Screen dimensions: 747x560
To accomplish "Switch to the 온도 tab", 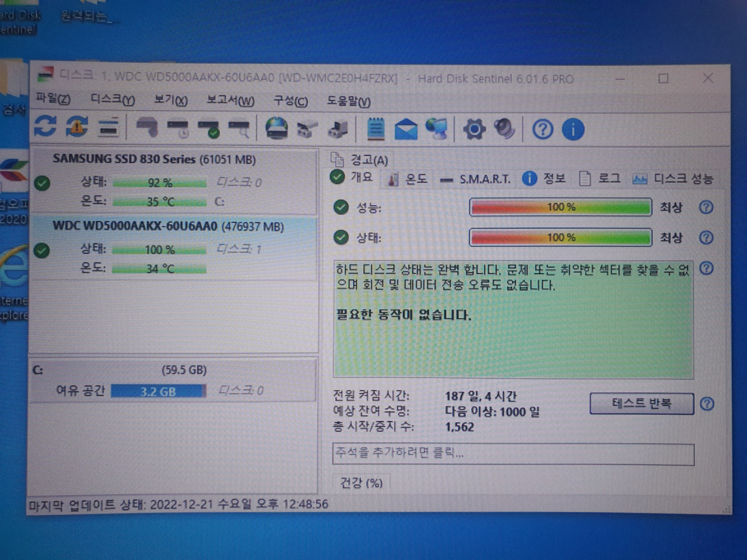I will click(x=408, y=179).
